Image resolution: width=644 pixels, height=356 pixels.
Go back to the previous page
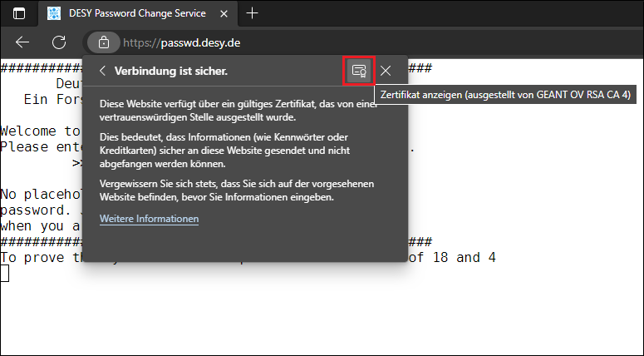(x=22, y=42)
